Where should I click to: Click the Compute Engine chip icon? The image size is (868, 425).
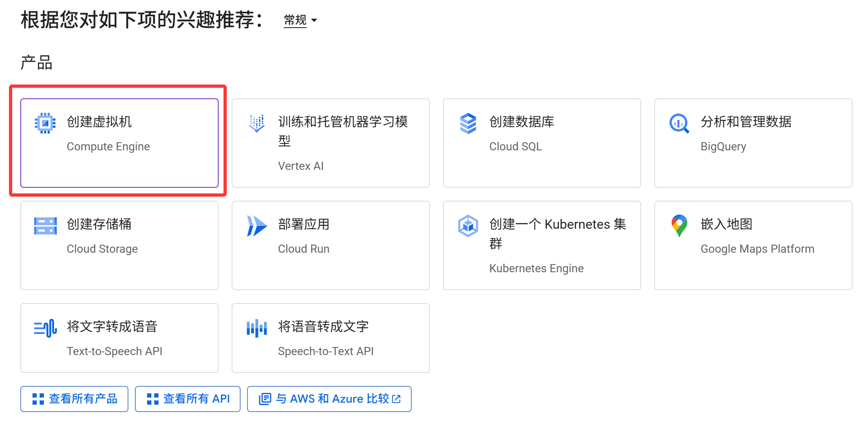45,123
